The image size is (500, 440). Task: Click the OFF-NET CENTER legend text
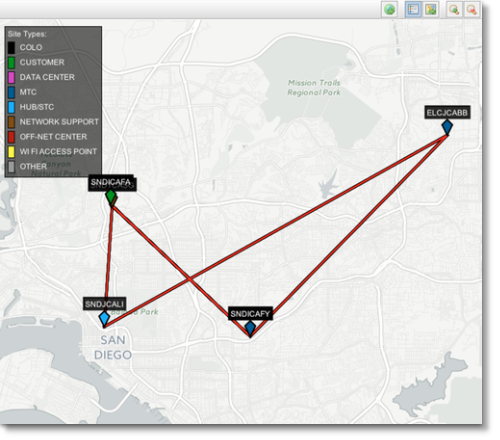53,137
